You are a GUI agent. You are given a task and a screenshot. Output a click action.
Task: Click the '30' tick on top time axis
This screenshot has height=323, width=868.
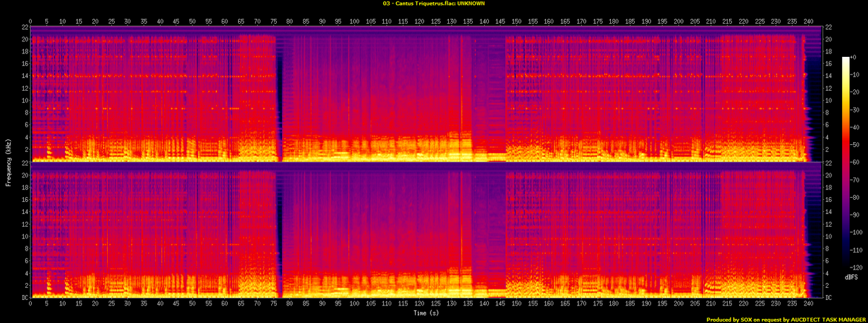(x=127, y=21)
